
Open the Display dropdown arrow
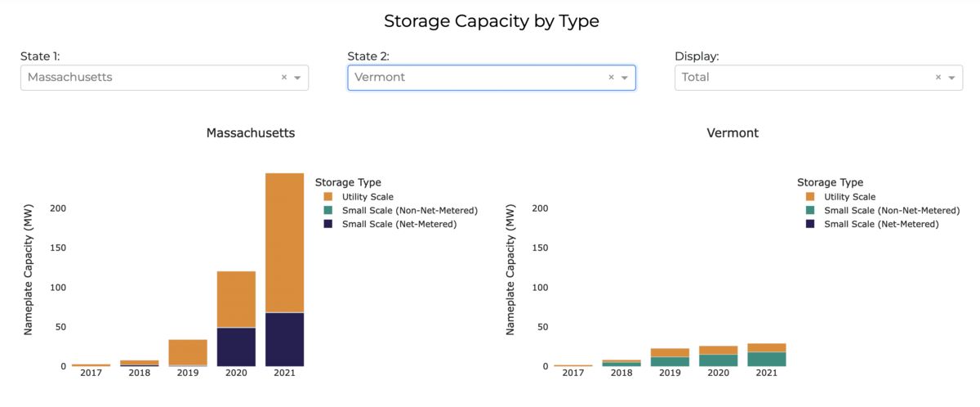point(951,78)
